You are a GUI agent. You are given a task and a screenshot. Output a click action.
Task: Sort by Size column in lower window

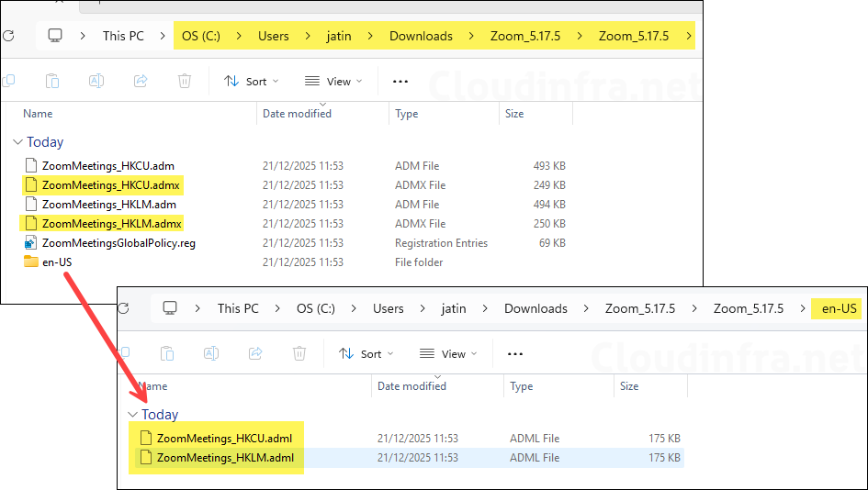(629, 386)
